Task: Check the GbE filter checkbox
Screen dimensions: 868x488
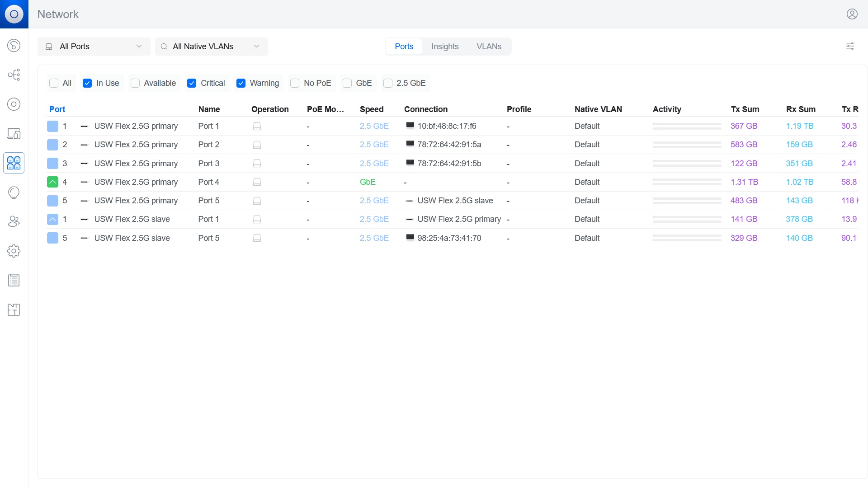Action: (347, 83)
